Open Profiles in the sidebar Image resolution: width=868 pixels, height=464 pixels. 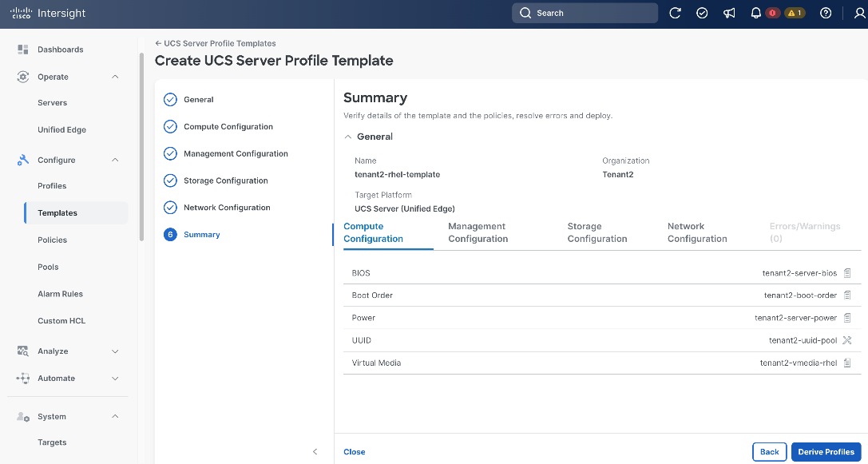tap(52, 186)
